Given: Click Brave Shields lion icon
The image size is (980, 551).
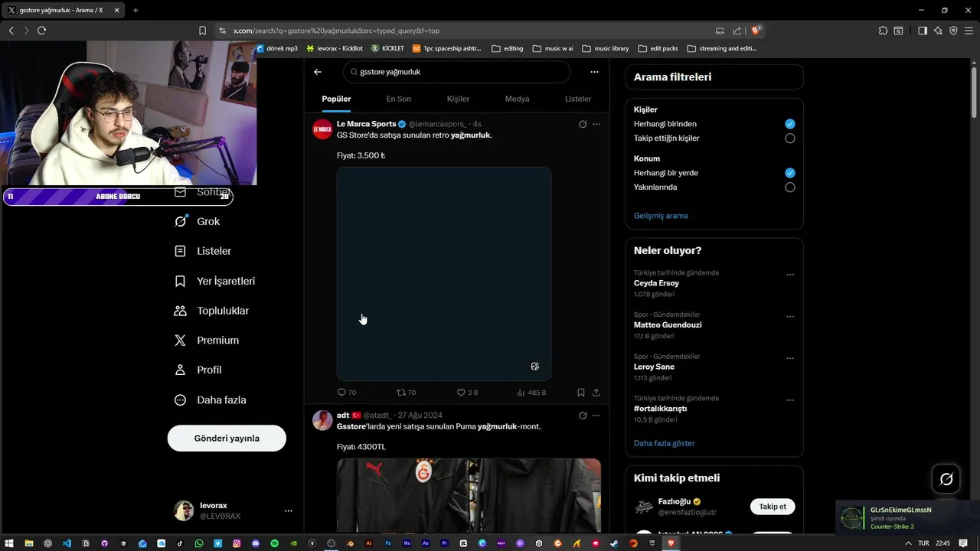Looking at the screenshot, I should coord(756,31).
